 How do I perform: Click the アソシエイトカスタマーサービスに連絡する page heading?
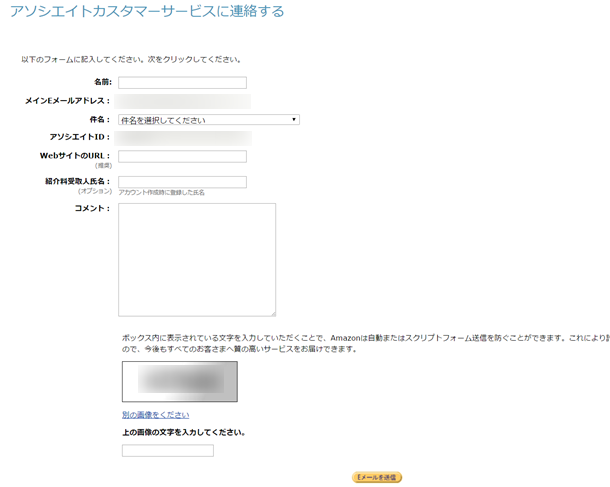click(x=147, y=12)
